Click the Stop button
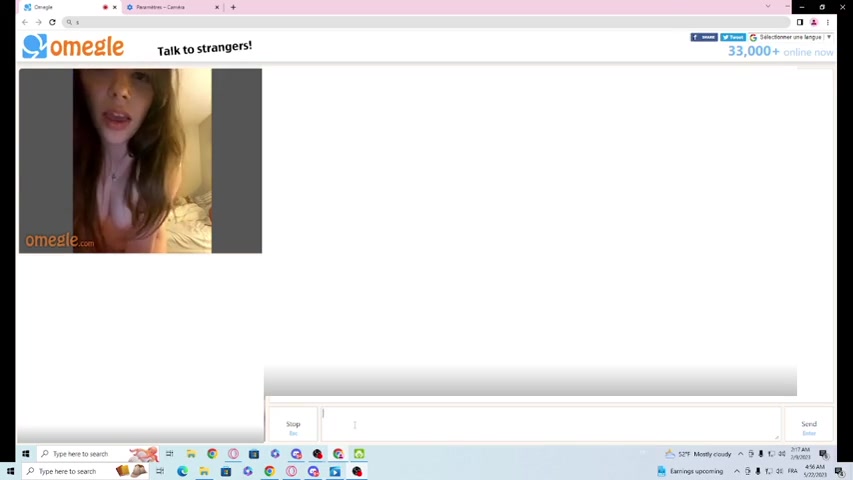 pyautogui.click(x=293, y=424)
